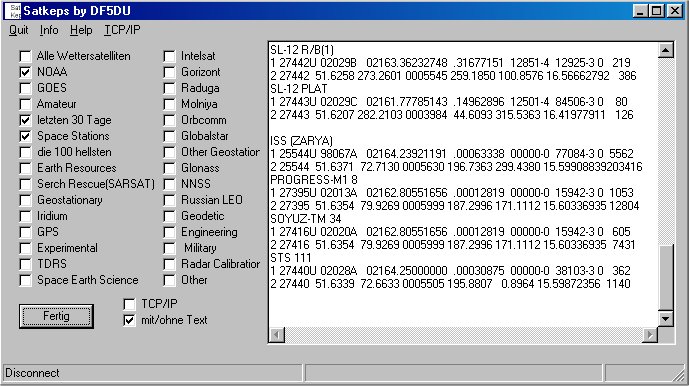Check the Amateur satellites box

coord(25,104)
